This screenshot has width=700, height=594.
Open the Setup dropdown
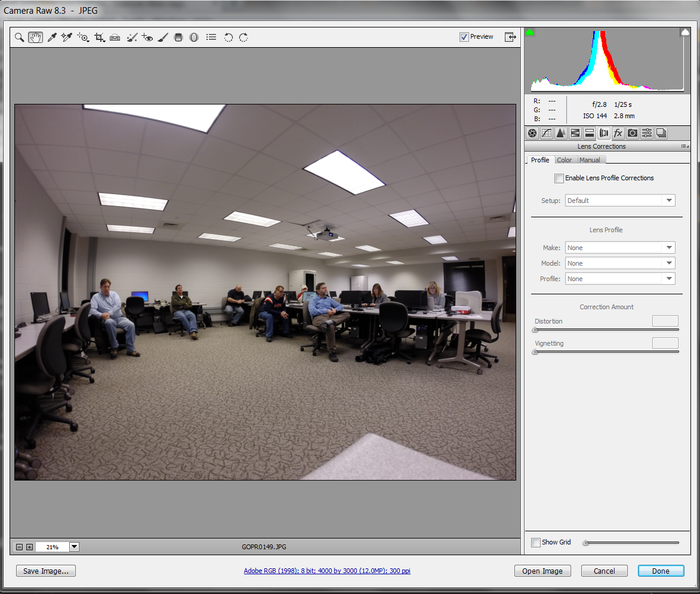pyautogui.click(x=620, y=201)
